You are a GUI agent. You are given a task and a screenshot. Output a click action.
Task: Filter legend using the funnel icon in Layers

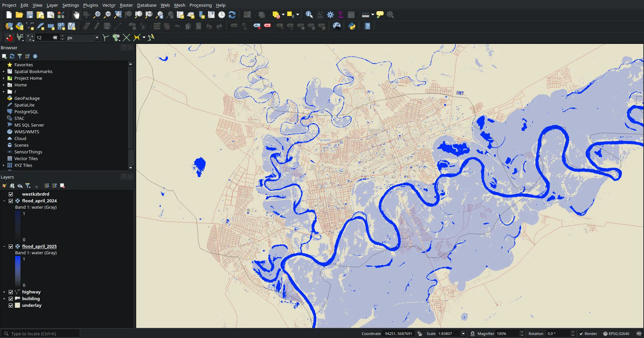[x=28, y=186]
